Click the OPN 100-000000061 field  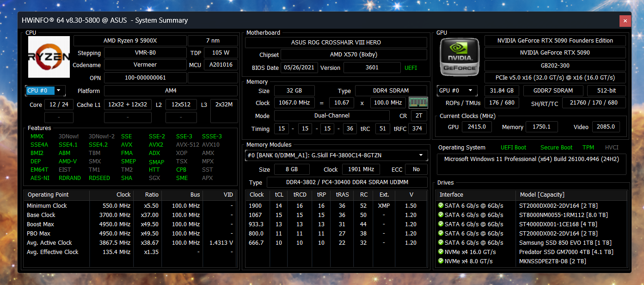tap(145, 78)
